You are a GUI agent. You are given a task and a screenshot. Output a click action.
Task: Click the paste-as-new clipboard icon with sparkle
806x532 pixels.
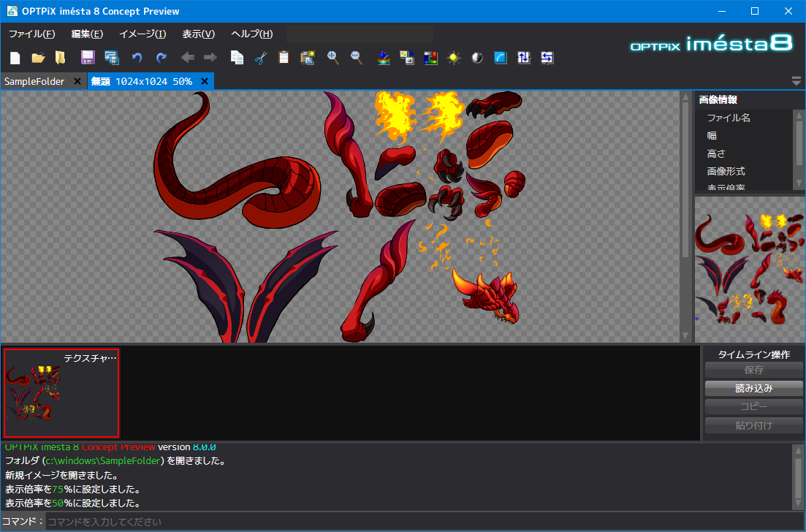pyautogui.click(x=308, y=58)
